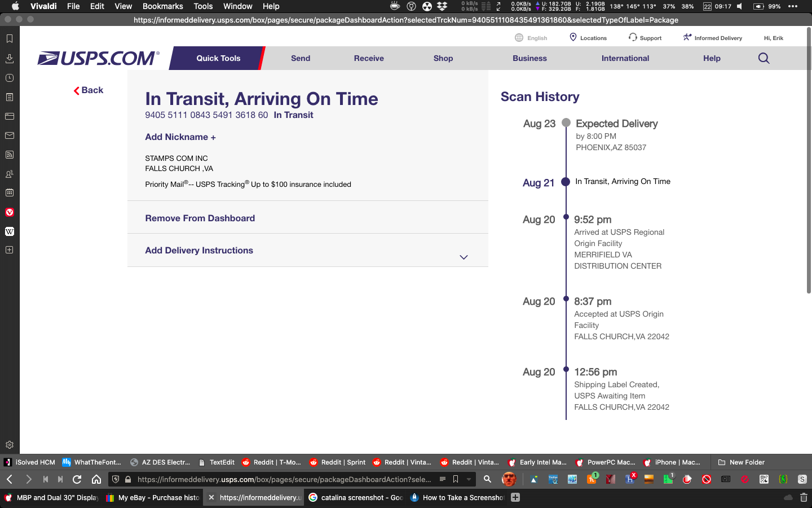Open the Receive menu on USPS nav
812x508 pixels.
pos(369,58)
